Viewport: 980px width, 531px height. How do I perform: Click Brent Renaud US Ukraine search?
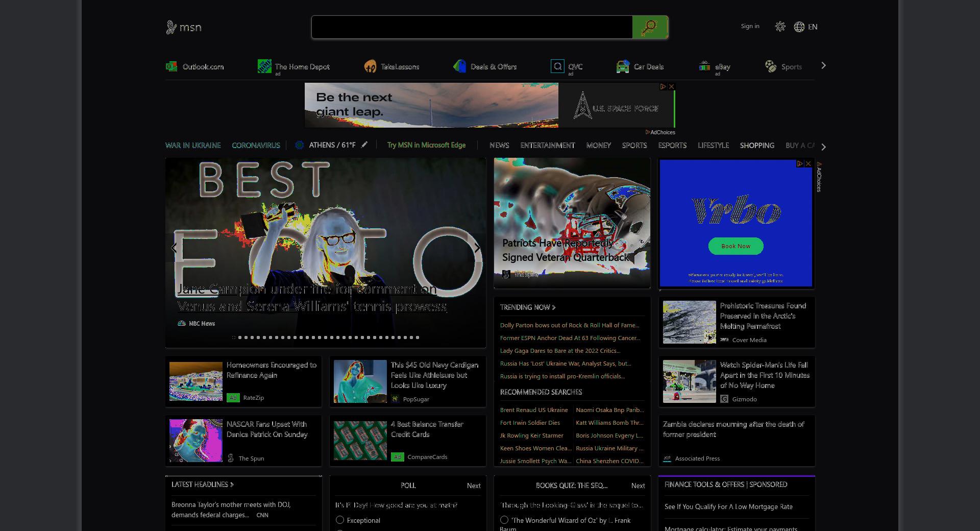coord(534,409)
